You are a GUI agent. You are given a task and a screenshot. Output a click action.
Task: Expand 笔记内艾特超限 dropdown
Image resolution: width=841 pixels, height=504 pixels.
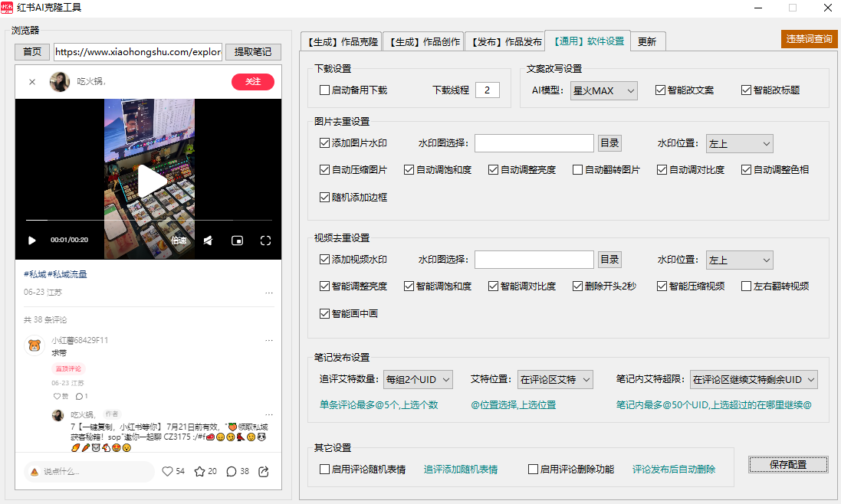[754, 379]
